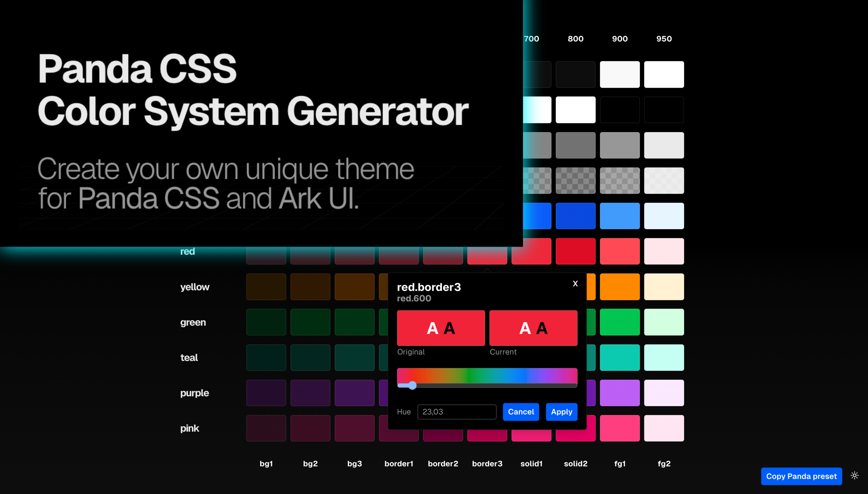Select the green fg2 swatch
The height and width of the screenshot is (494, 868).
click(x=664, y=322)
